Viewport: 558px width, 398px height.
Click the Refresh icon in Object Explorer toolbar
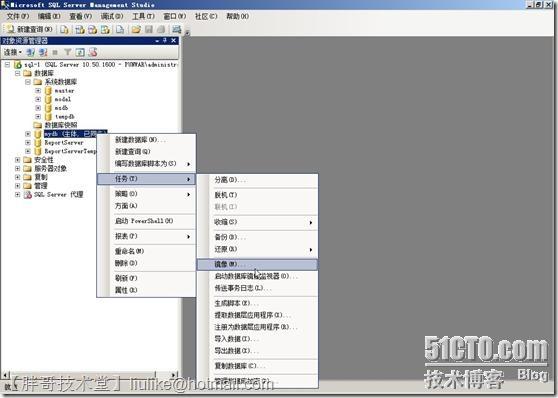click(80, 52)
